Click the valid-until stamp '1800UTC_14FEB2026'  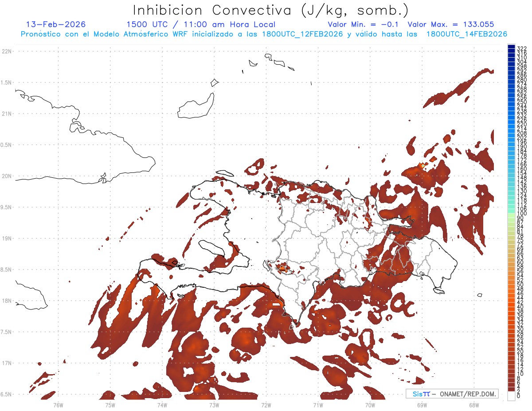click(x=467, y=34)
